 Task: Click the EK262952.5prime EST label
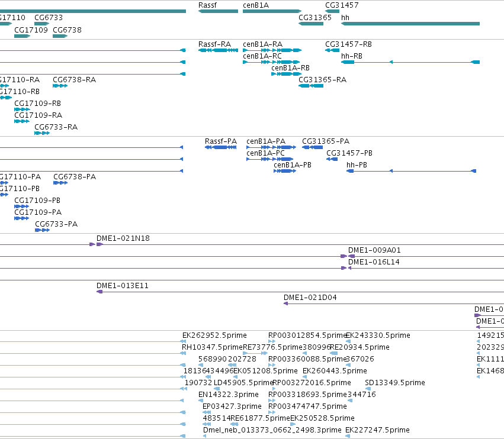[x=214, y=335]
